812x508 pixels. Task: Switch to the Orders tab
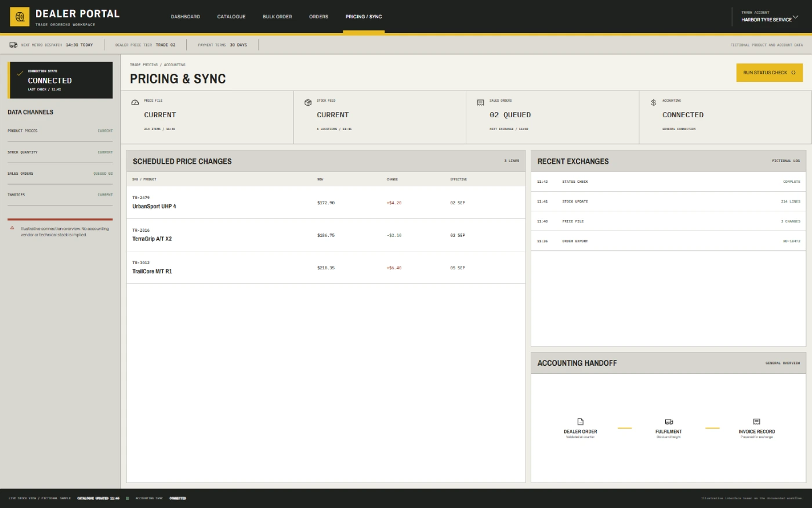click(x=318, y=17)
